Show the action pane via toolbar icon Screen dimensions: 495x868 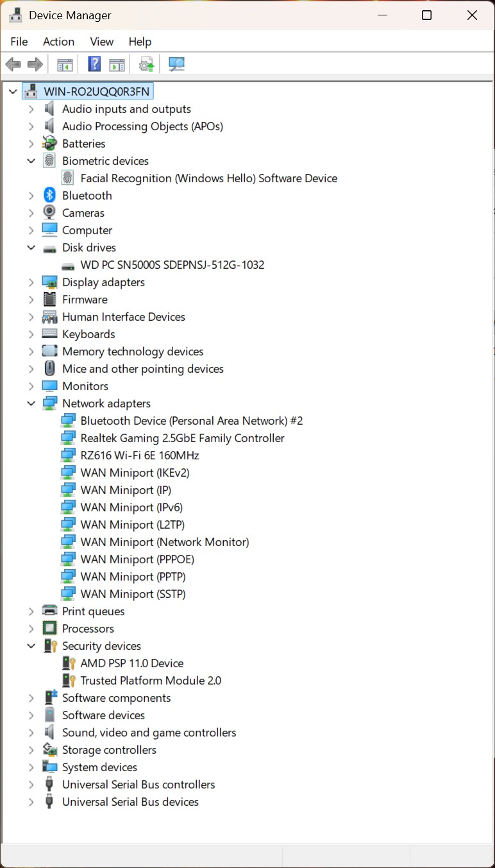click(x=116, y=64)
